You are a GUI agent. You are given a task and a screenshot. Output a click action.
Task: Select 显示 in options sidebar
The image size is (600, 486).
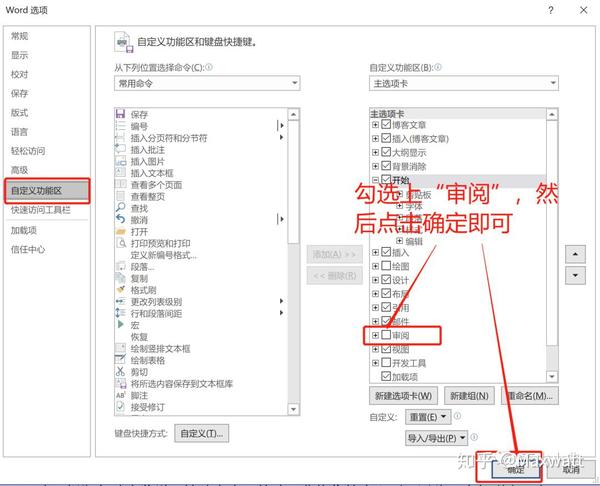20,55
